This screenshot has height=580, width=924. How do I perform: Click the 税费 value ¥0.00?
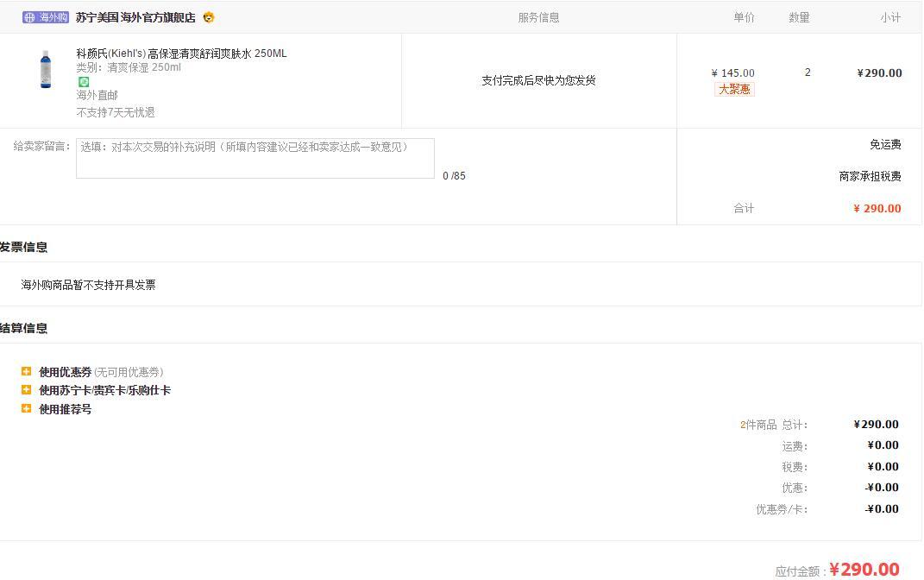pos(883,467)
